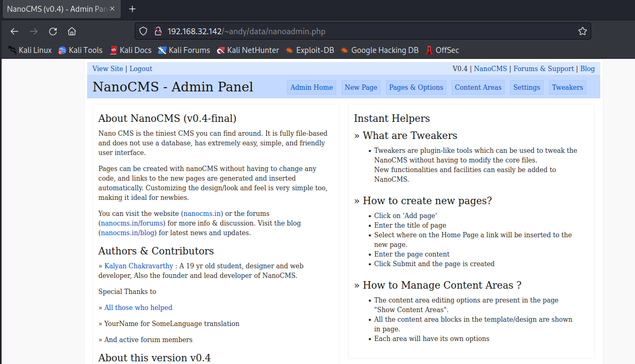Open the Tweakers menu item

(567, 87)
